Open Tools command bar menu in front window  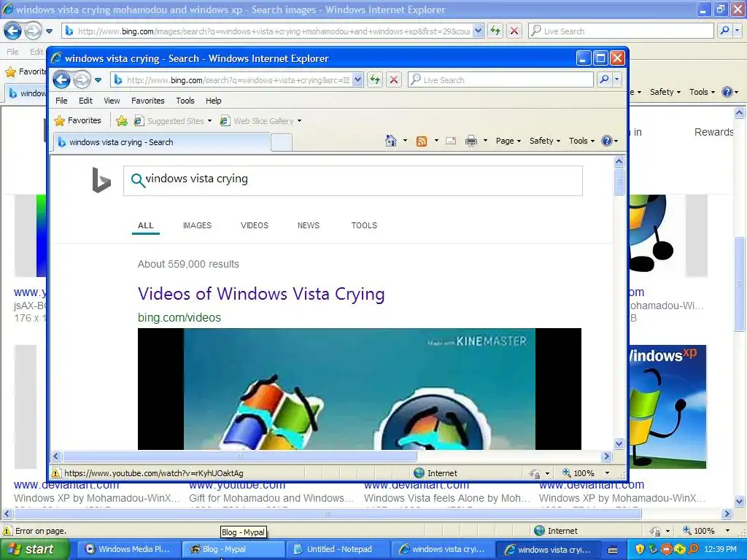pos(581,141)
